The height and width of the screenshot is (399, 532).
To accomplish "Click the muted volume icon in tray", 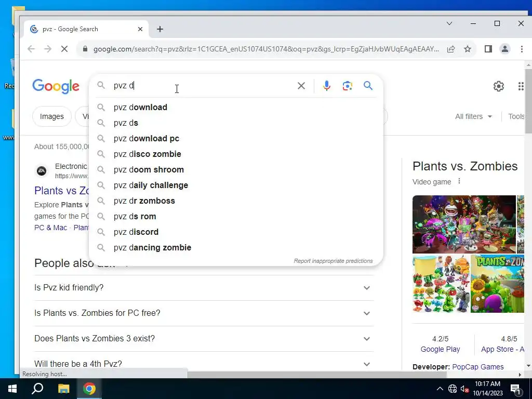I will [x=464, y=389].
